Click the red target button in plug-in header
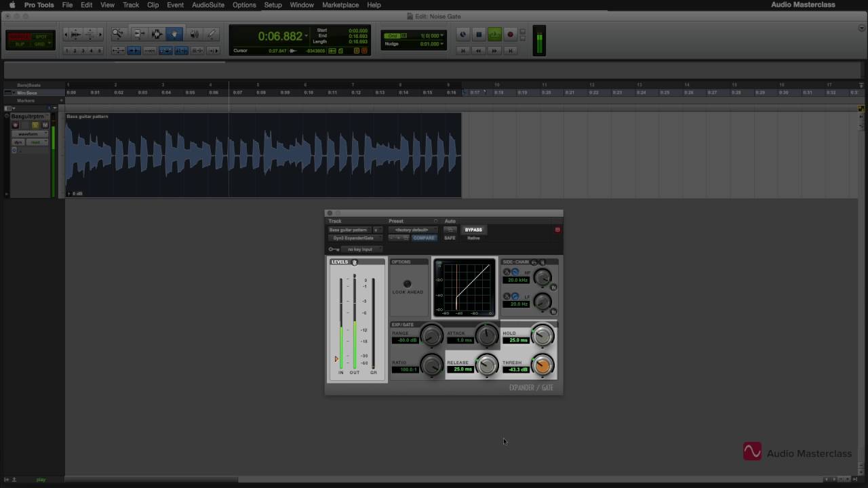The height and width of the screenshot is (488, 868). click(x=557, y=230)
